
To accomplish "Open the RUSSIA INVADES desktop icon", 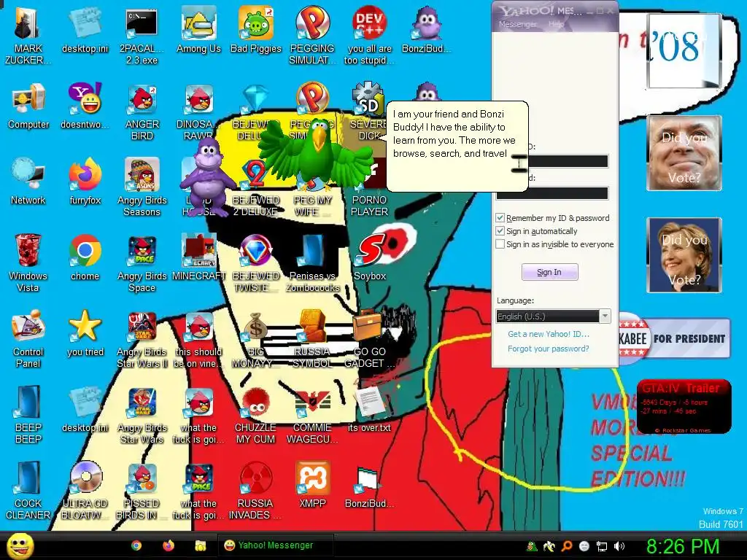I will pyautogui.click(x=256, y=490).
